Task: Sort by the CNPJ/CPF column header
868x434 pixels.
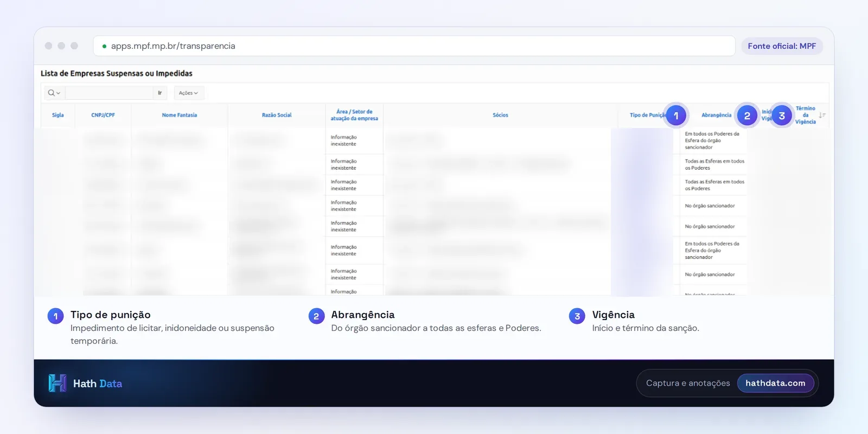Action: 103,115
